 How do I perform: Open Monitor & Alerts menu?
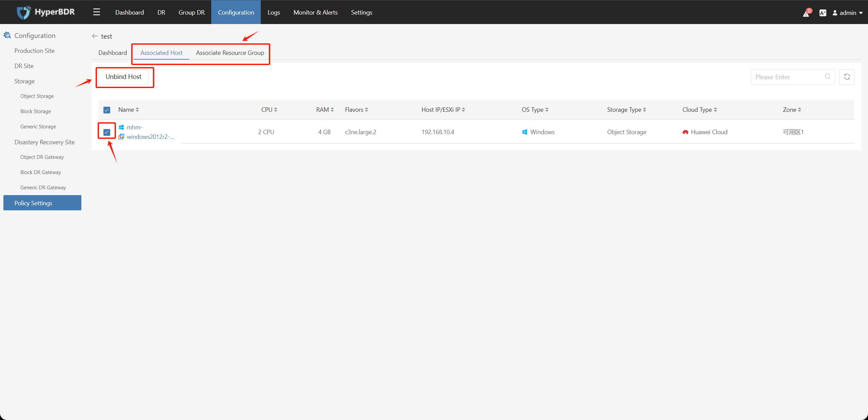[x=315, y=12]
